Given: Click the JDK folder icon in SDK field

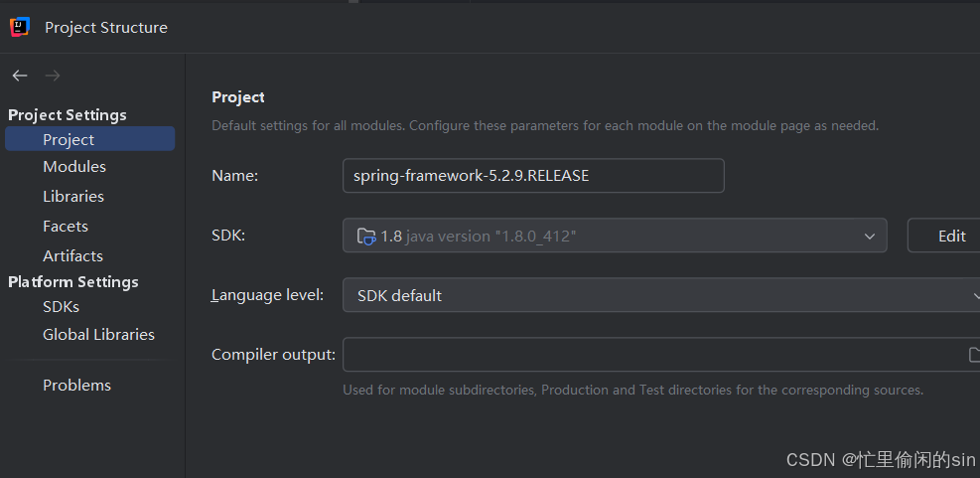Looking at the screenshot, I should coord(366,236).
